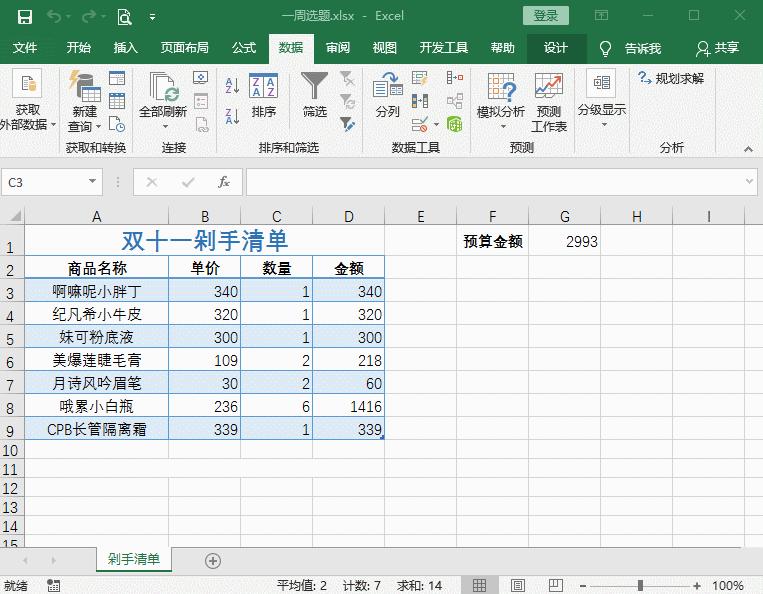Open the 新建查询 dropdown button
The image size is (763, 594).
[x=84, y=101]
